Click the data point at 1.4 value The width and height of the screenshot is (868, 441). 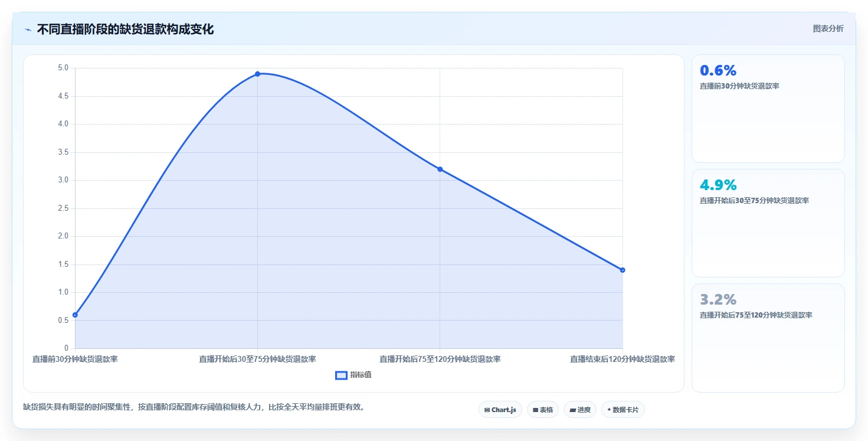pyautogui.click(x=623, y=270)
